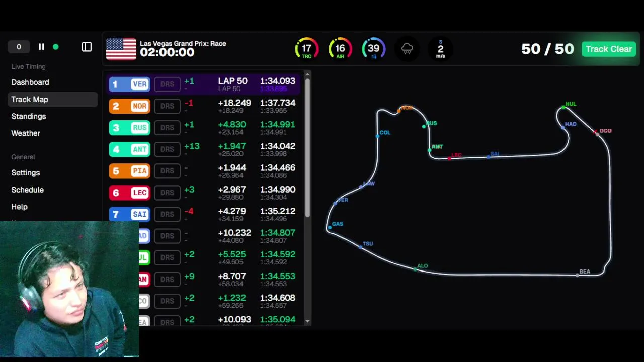Click LEC's lap time 1:34.990
Screen dimensions: 644x362
[x=278, y=190]
